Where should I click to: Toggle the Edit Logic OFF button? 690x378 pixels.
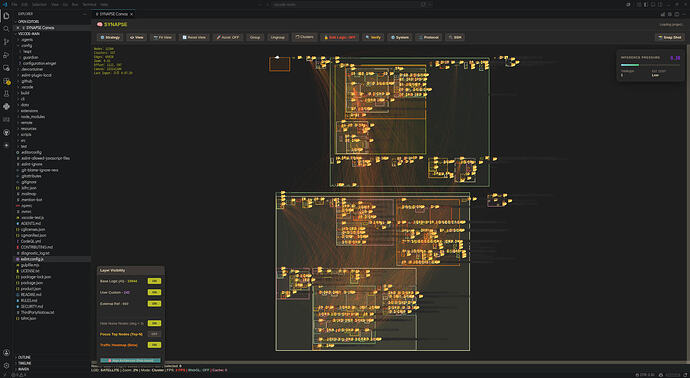pyautogui.click(x=340, y=37)
